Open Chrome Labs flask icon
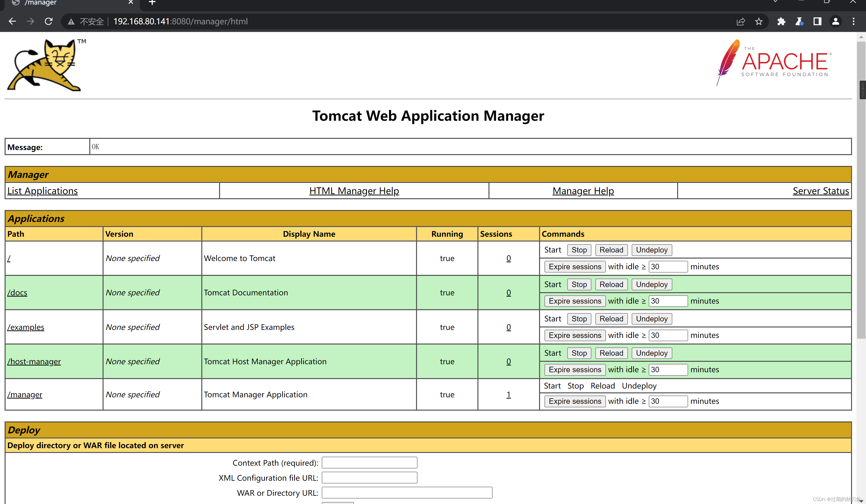The height and width of the screenshot is (504, 866). point(799,22)
